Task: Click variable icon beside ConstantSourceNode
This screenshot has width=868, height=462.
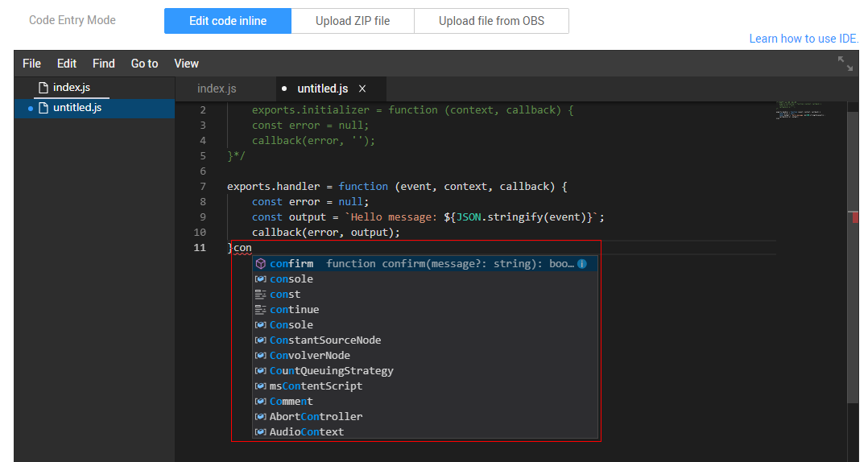Action: coord(260,340)
